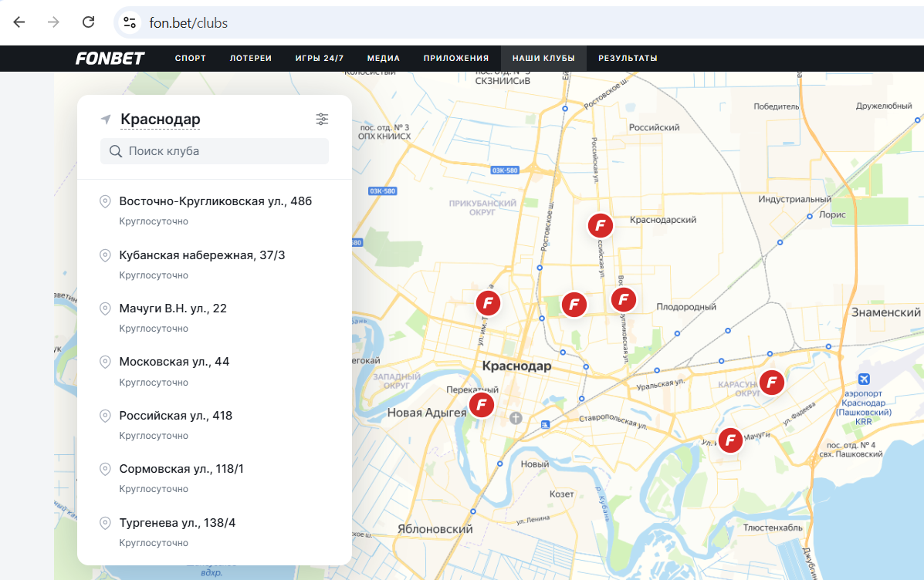The height and width of the screenshot is (580, 924).
Task: Click the Яблоновский label on the map
Action: click(435, 529)
